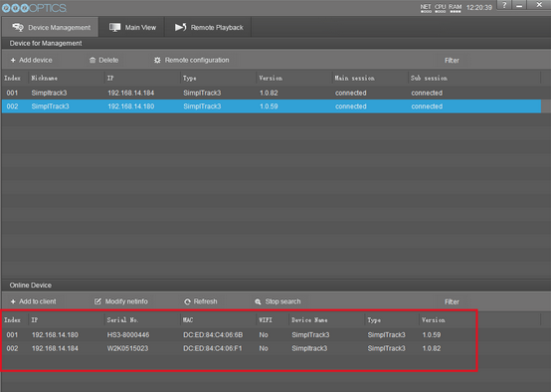This screenshot has width=551, height=392.
Task: Click the RAM status indicator
Action: pyautogui.click(x=456, y=8)
